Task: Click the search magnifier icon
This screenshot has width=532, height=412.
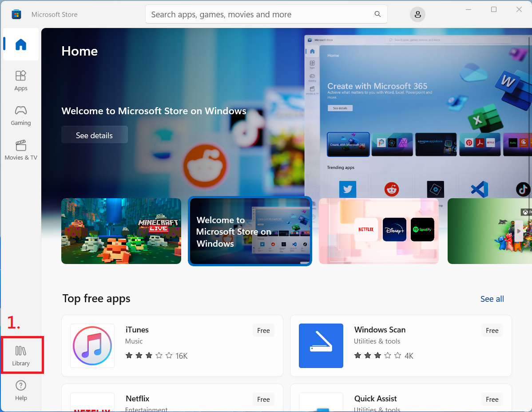Action: tap(377, 14)
